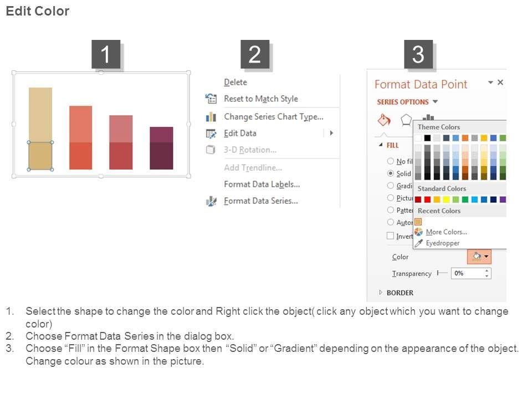Select the Solid fill radio button
Viewport: 532px width, 399px height.
pyautogui.click(x=391, y=173)
